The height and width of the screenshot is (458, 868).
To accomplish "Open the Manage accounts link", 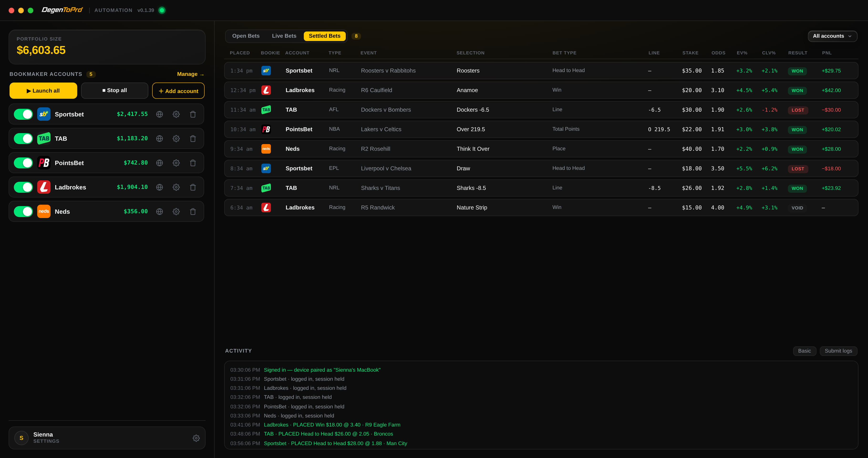I will (x=190, y=74).
